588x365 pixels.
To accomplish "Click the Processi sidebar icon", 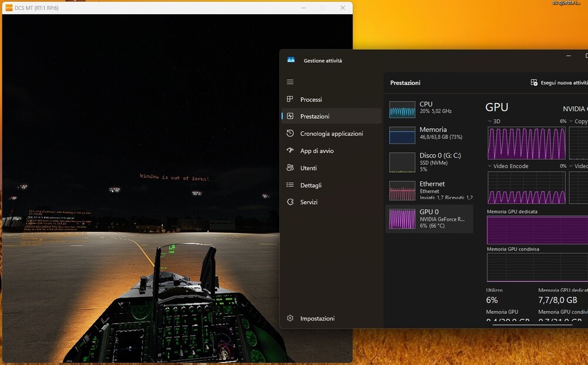I will 290,99.
